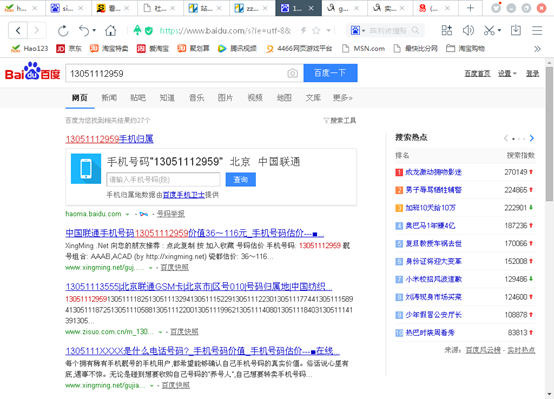Open 腾讯视频 bookmark

tap(237, 48)
